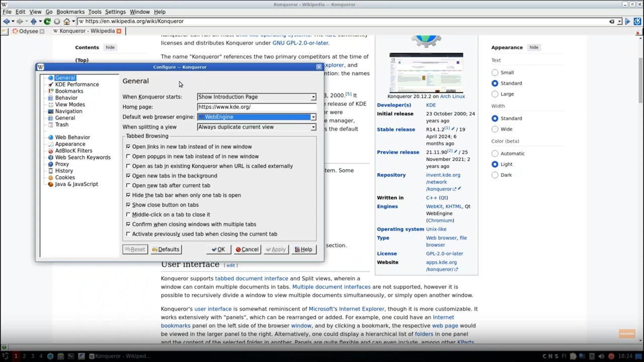The image size is (644, 362).
Task: Enable Open new tab after current tab
Action: (128, 186)
